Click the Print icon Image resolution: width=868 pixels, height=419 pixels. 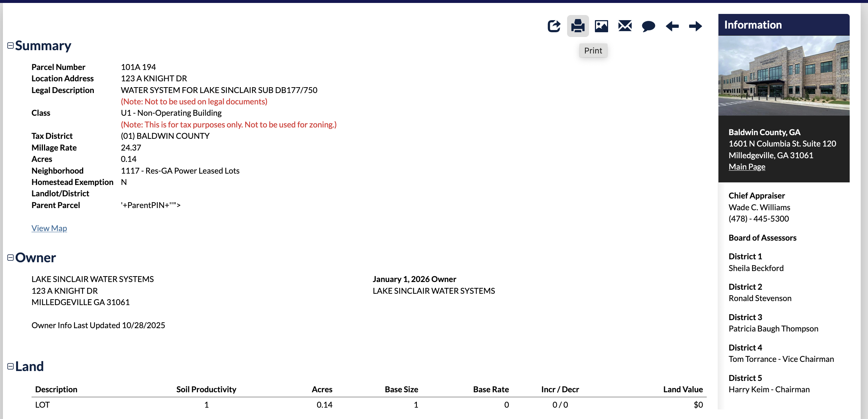tap(578, 26)
